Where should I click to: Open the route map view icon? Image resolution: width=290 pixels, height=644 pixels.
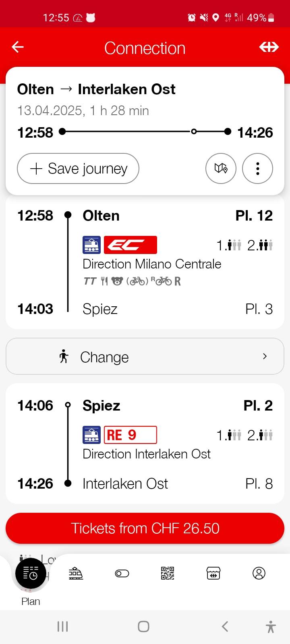pyautogui.click(x=221, y=169)
